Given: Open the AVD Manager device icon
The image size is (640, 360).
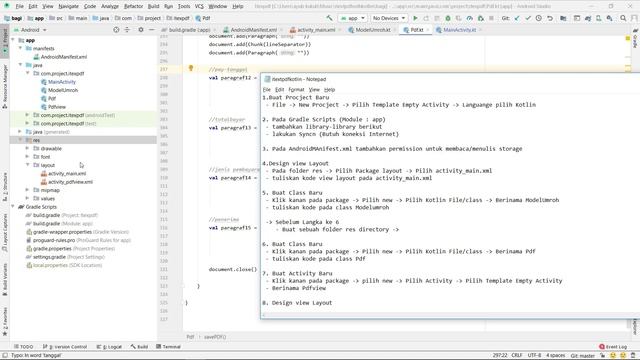Looking at the screenshot, I should click(x=598, y=18).
